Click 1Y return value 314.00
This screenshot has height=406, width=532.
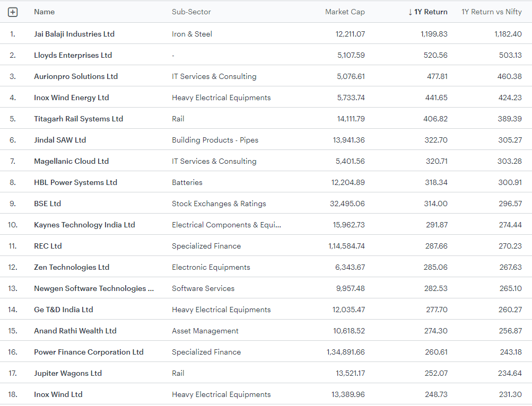[435, 204]
